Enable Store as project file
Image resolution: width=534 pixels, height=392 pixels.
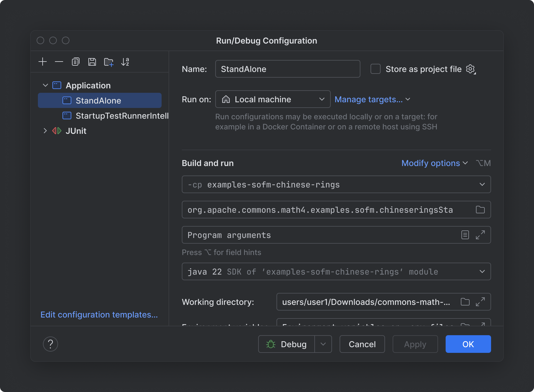pos(375,69)
